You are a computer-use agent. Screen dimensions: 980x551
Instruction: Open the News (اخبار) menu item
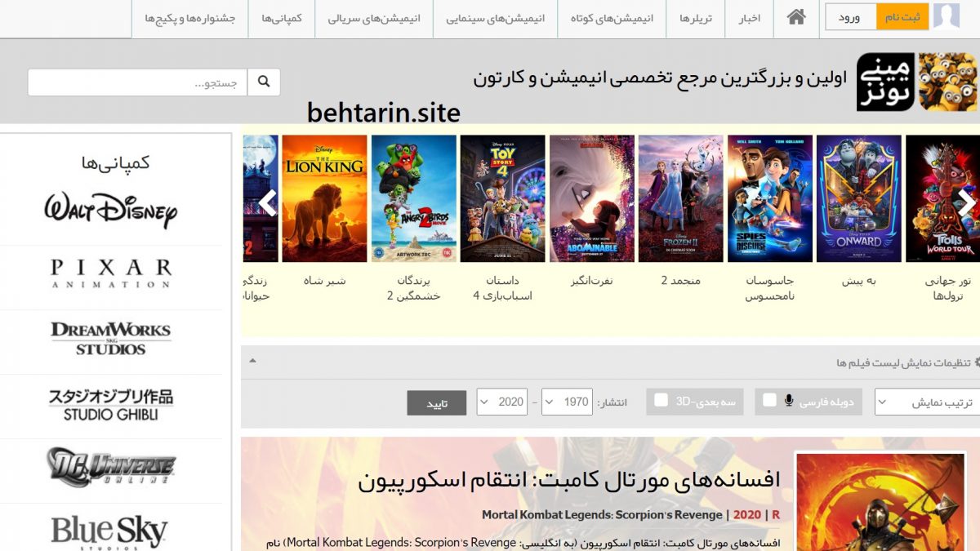pyautogui.click(x=749, y=17)
